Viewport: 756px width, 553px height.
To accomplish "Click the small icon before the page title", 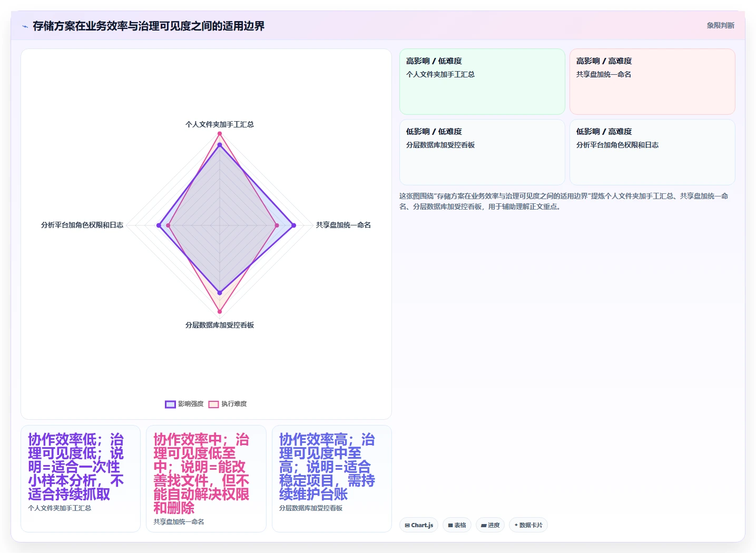I will pyautogui.click(x=25, y=26).
